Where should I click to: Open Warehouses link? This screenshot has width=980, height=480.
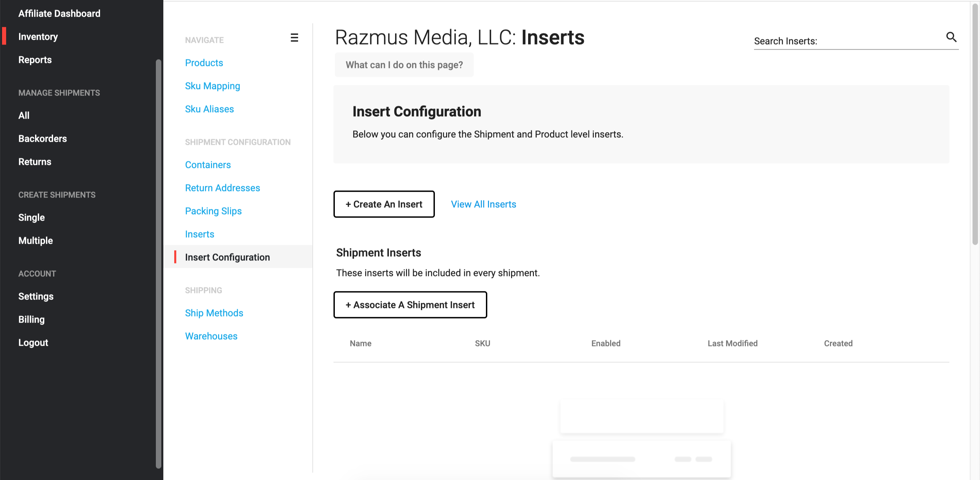[211, 336]
